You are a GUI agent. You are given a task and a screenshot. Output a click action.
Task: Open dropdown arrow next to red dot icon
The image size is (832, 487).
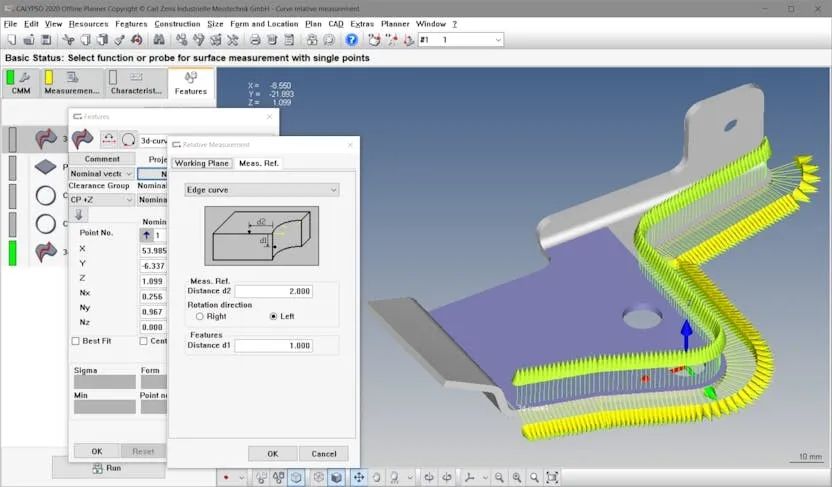tap(241, 477)
